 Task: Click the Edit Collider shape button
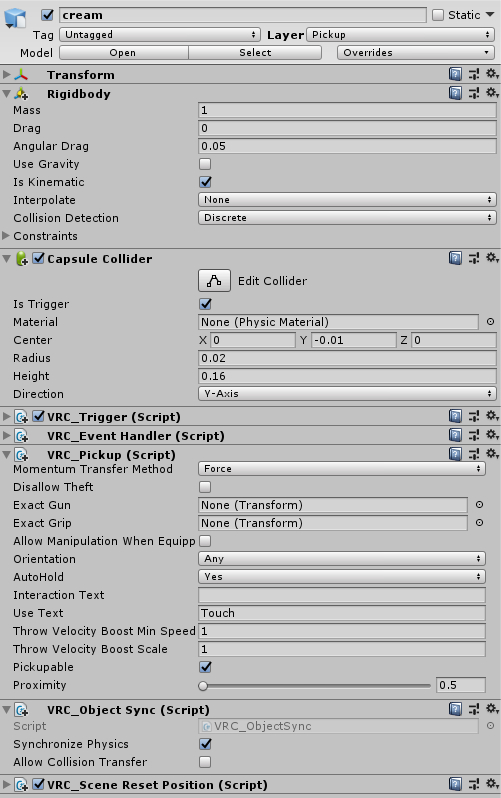coord(214,280)
